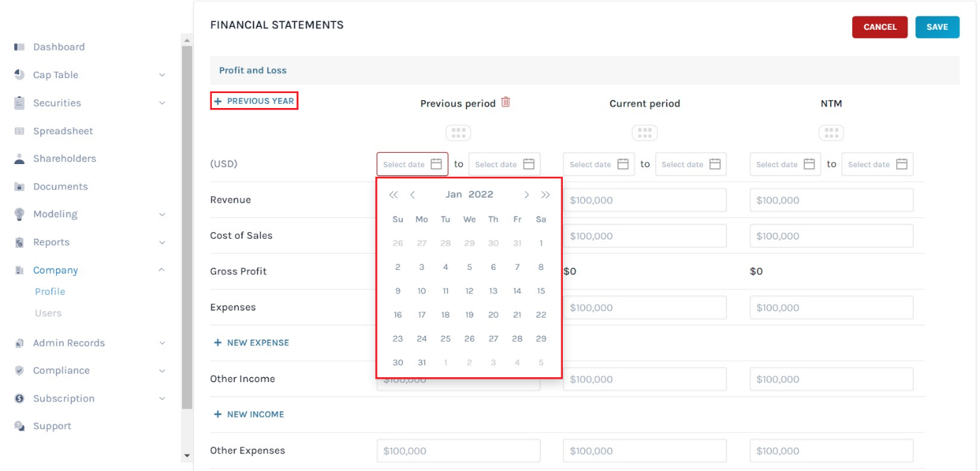
Task: Open Support from the sidebar
Action: [52, 426]
